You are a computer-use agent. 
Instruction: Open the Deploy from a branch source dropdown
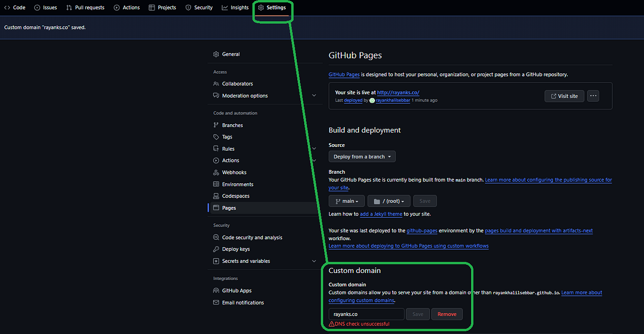362,157
